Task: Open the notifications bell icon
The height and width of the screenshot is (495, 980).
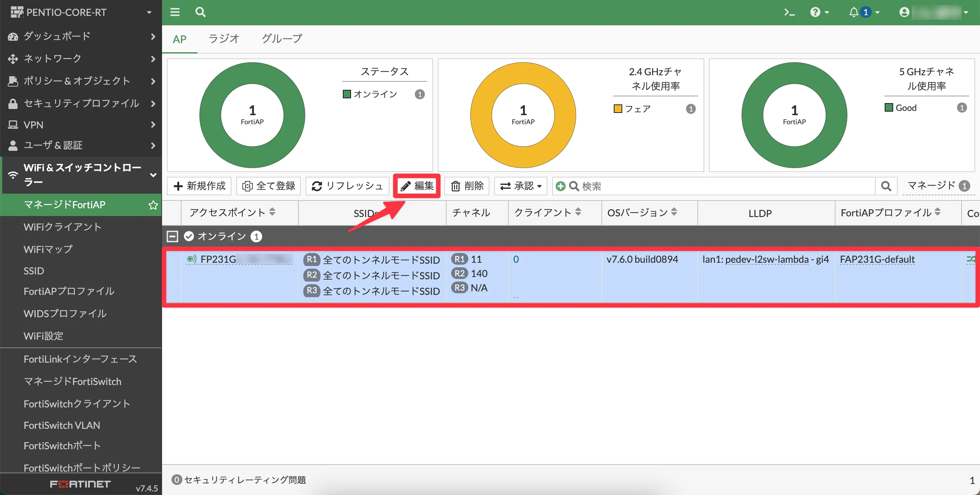Action: [x=864, y=13]
